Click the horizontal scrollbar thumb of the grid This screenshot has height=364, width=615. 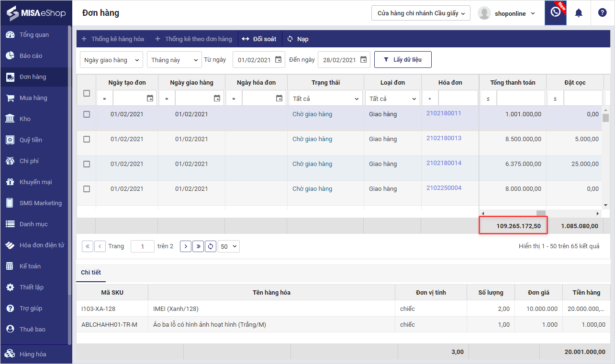coord(540,213)
